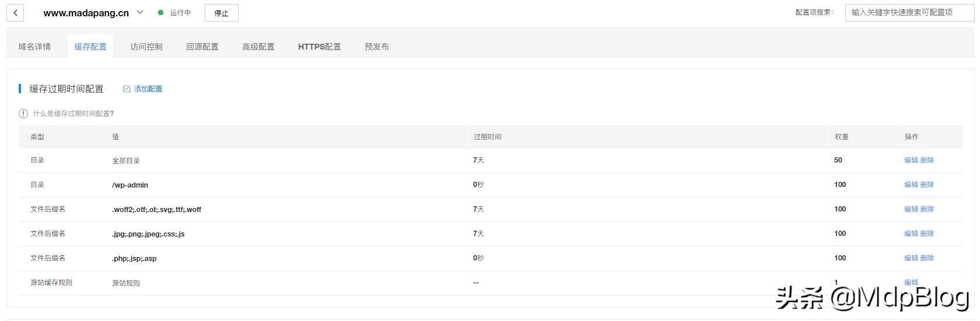Edit the 全部目录 cache rule

click(911, 160)
